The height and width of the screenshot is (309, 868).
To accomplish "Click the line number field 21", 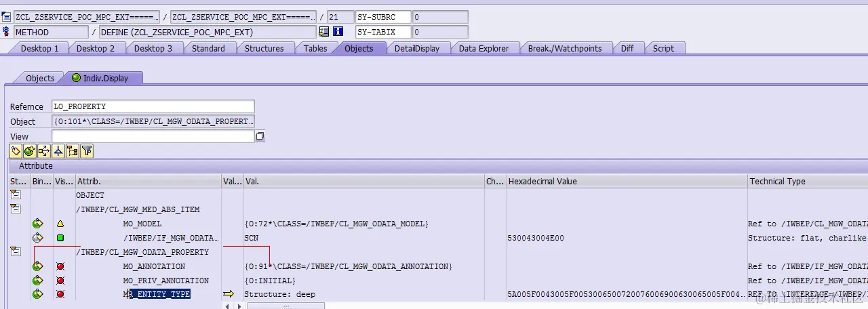I will [340, 17].
